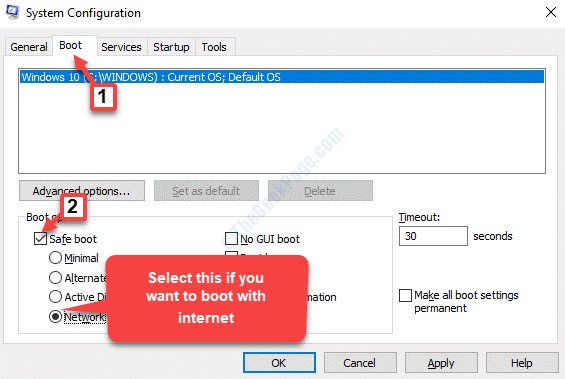Select the Network radio button

(55, 317)
